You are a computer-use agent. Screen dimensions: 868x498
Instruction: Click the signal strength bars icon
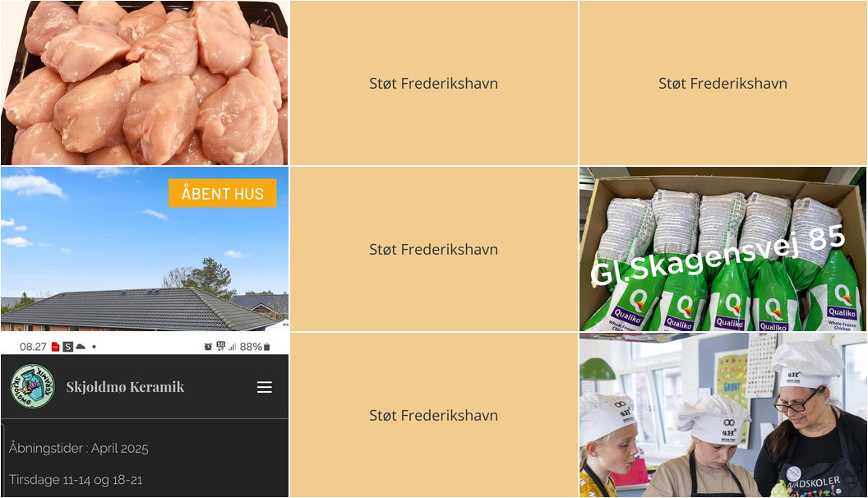232,347
